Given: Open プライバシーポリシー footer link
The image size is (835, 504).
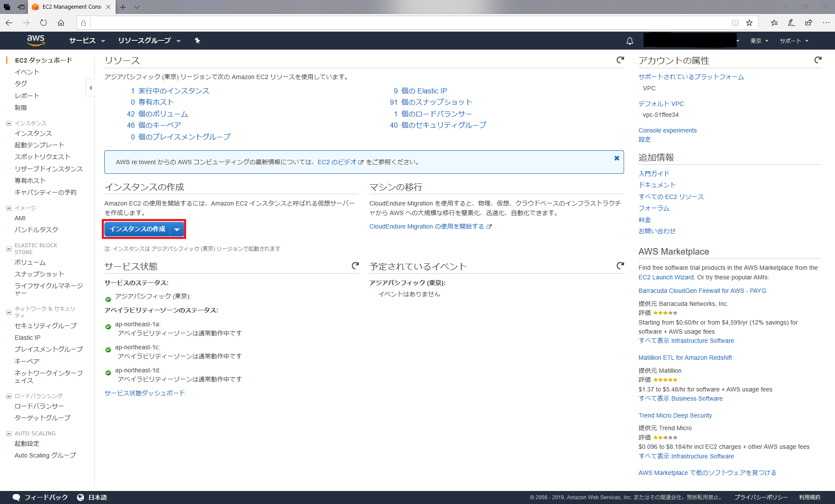Looking at the screenshot, I should (x=761, y=497).
